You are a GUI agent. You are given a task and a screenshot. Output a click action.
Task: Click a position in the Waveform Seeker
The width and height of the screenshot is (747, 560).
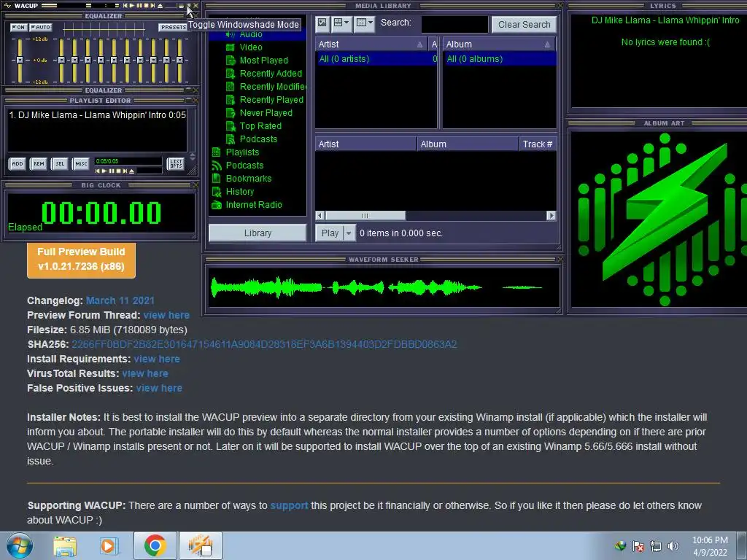point(384,287)
